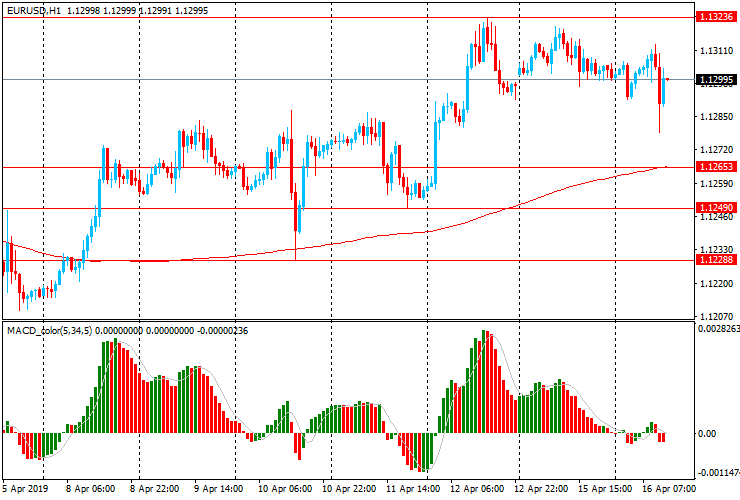Image resolution: width=740 pixels, height=500 pixels.
Task: Select the 1.12288 red price tag
Action: 716,260
